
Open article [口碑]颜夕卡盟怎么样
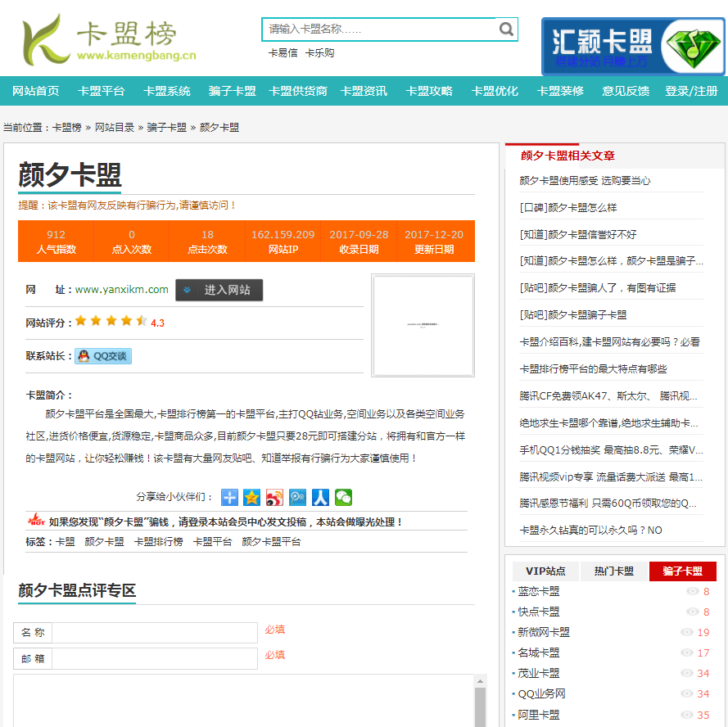(x=568, y=207)
